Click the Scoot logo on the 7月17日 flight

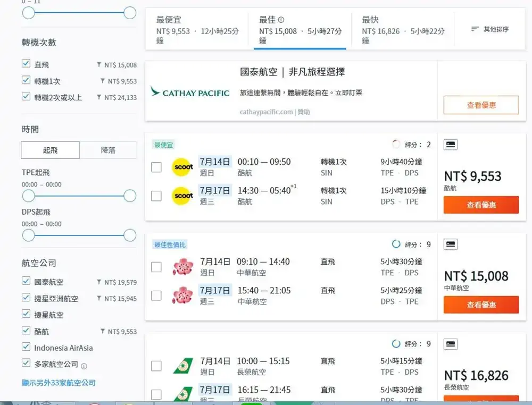(182, 196)
